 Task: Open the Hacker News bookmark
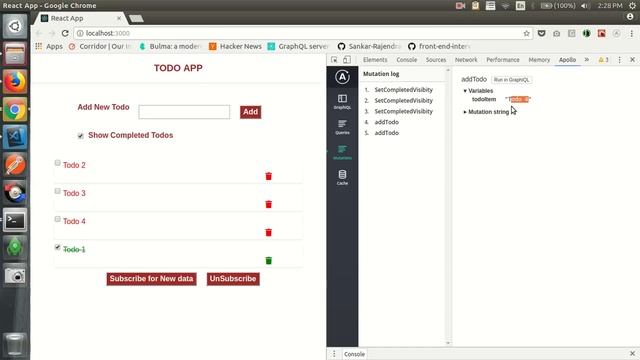point(236,46)
